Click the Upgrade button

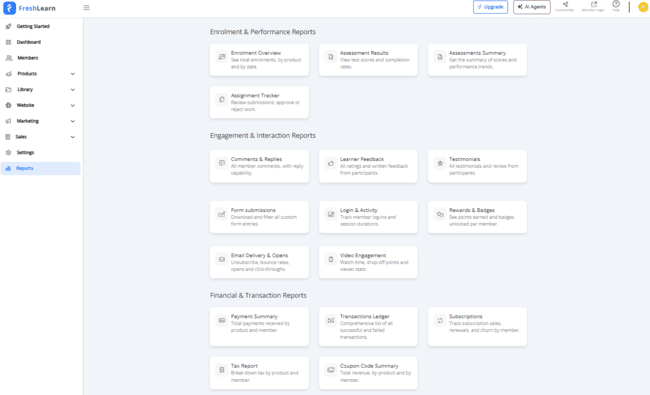(490, 7)
